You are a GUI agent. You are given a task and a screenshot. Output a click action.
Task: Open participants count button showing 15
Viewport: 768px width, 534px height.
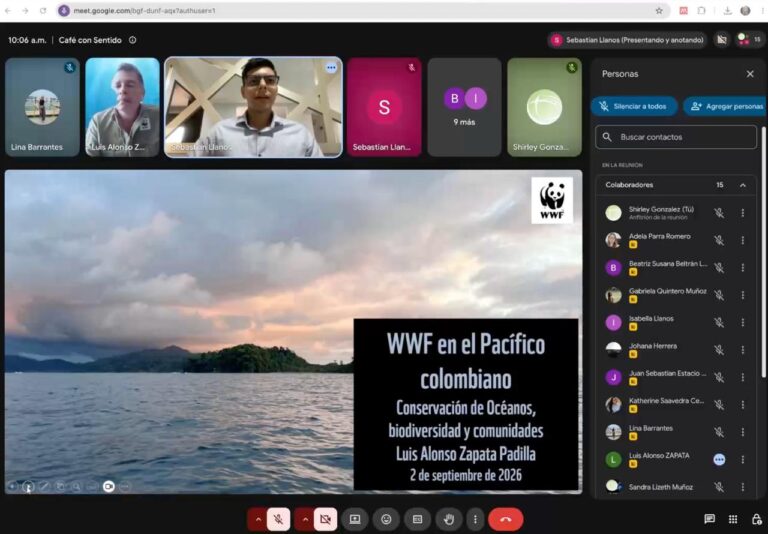click(750, 40)
